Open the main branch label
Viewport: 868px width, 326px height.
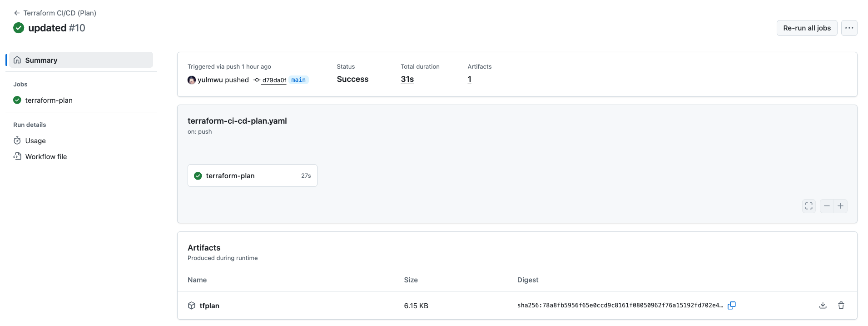[x=298, y=80]
